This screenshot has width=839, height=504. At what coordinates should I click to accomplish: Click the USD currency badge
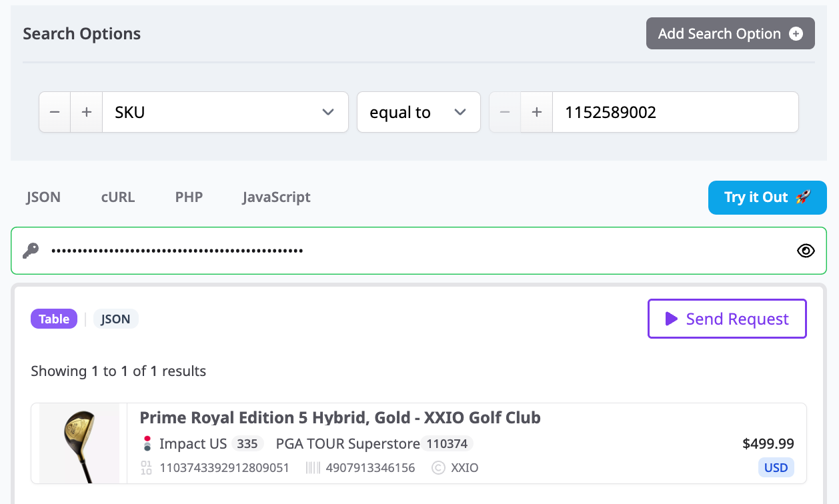point(776,467)
